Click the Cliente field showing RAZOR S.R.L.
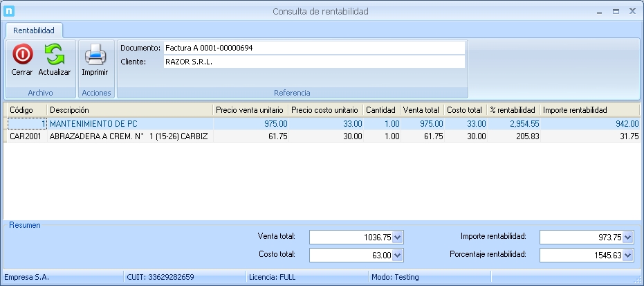The image size is (644, 286). 314,62
